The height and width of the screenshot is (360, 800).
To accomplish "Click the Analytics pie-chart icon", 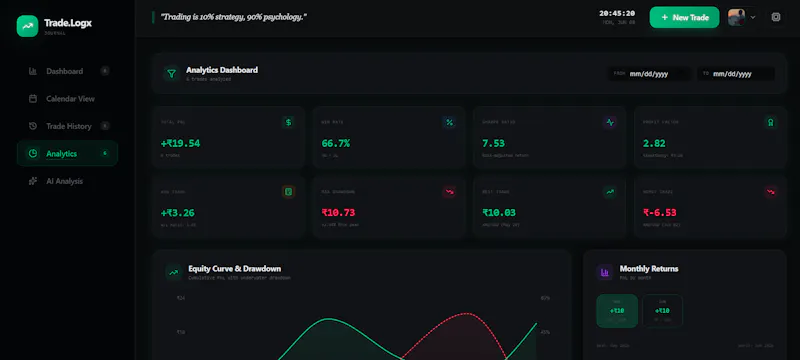I will tap(33, 153).
